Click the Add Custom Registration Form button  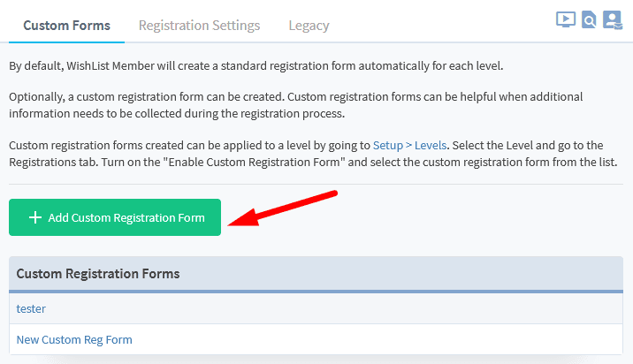[x=115, y=217]
